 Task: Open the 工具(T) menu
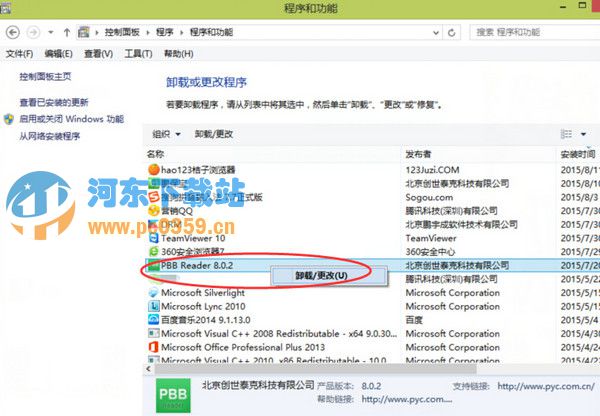tap(138, 54)
